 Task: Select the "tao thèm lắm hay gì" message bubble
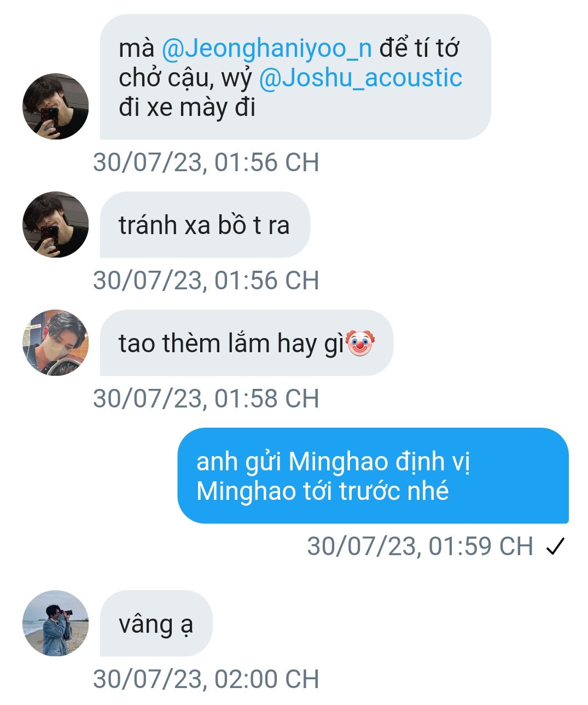[246, 342]
